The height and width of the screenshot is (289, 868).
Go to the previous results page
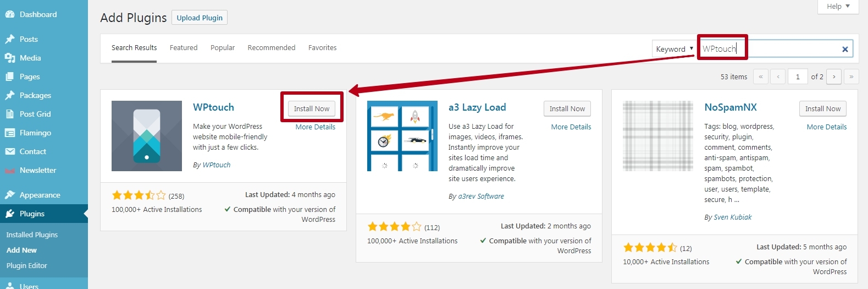pos(778,77)
